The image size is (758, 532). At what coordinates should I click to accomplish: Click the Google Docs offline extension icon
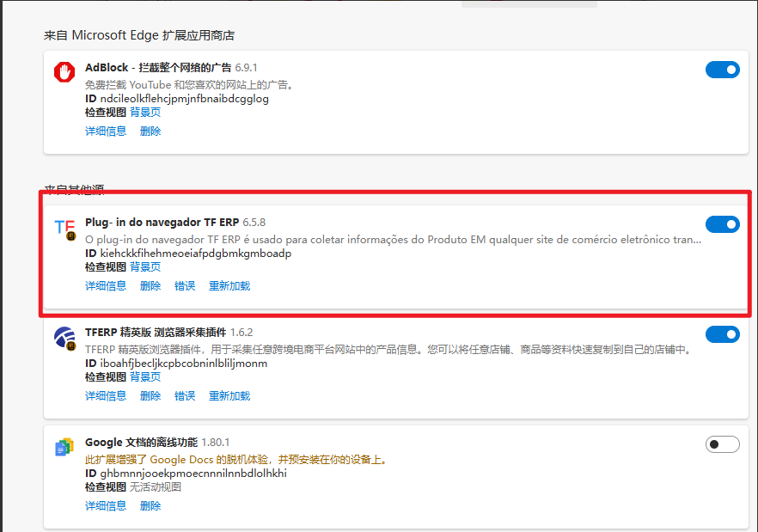pyautogui.click(x=64, y=447)
